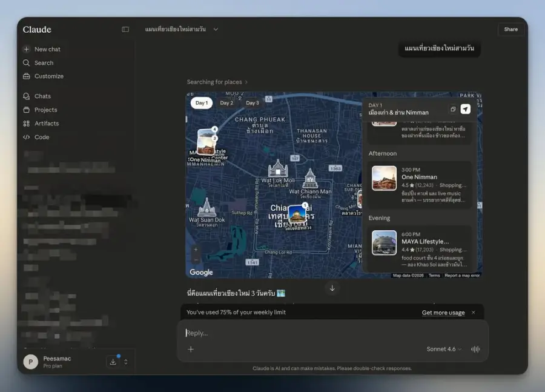Open the One Nimman place card

point(420,185)
